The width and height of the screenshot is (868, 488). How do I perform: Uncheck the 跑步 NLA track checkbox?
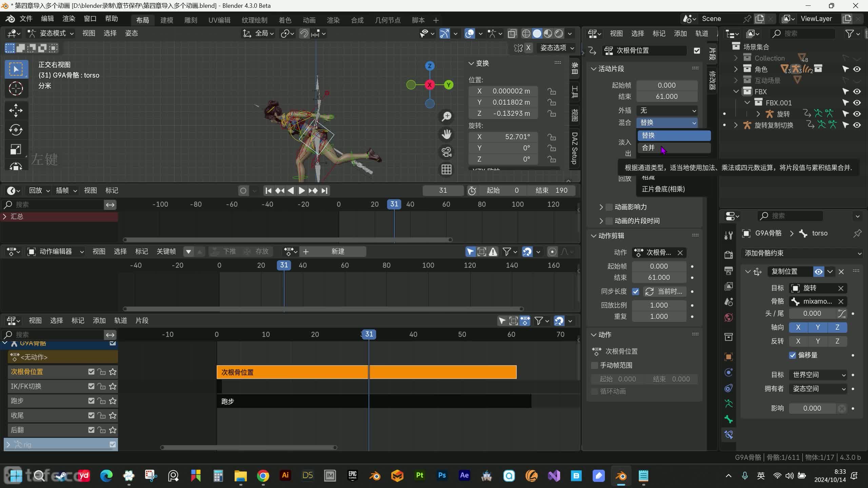tap(91, 401)
